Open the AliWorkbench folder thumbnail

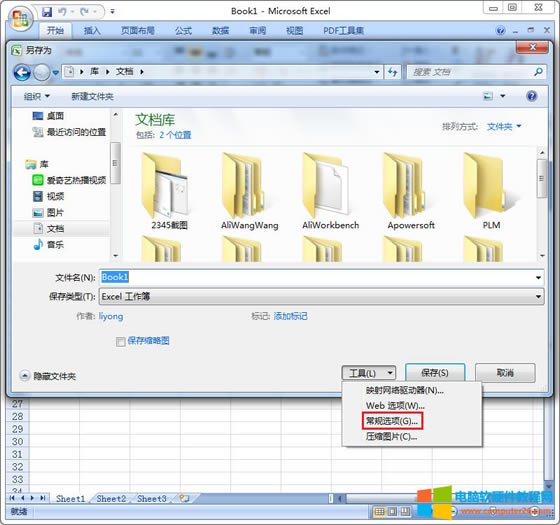pyautogui.click(x=330, y=190)
